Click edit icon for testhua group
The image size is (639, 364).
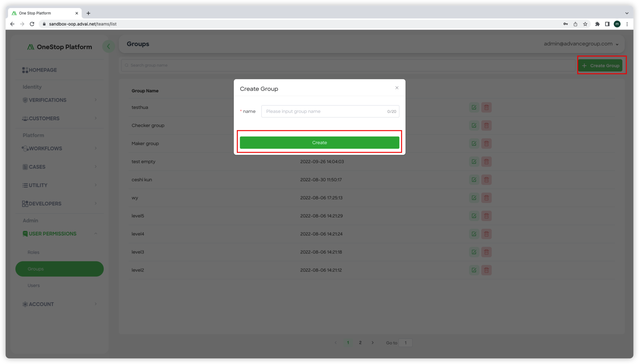point(474,107)
